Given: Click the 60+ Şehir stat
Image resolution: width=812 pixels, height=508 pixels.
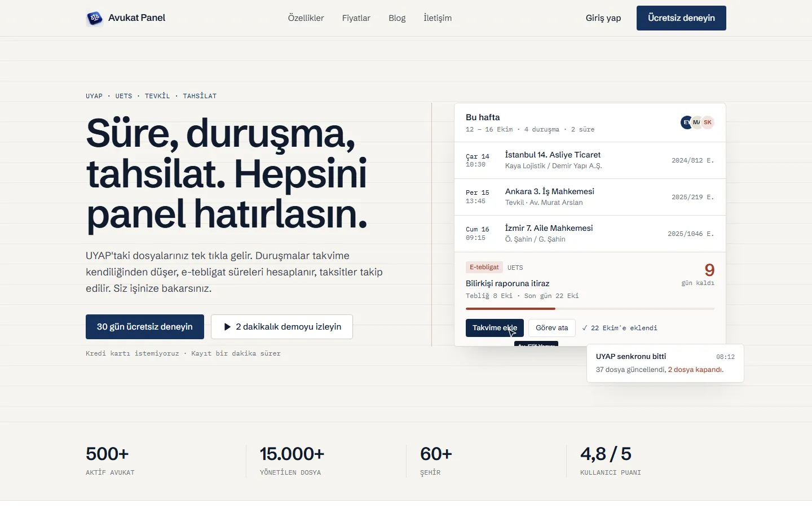Looking at the screenshot, I should pyautogui.click(x=436, y=461).
